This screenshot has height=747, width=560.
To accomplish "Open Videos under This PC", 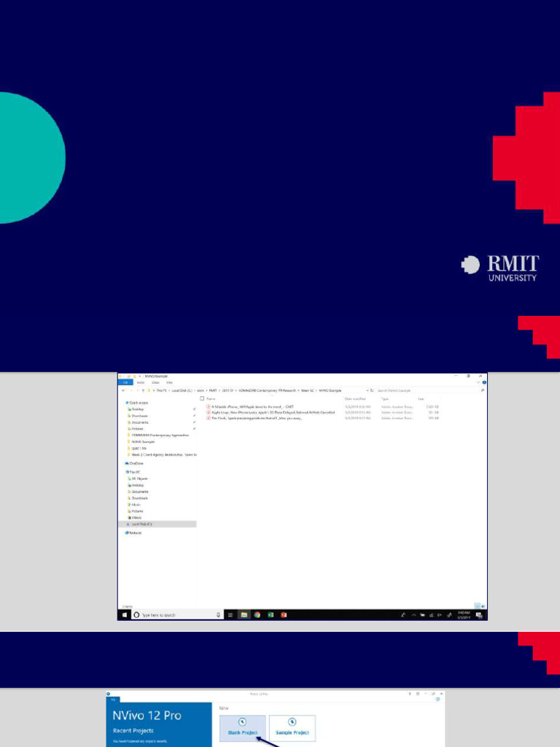I will [x=135, y=517].
